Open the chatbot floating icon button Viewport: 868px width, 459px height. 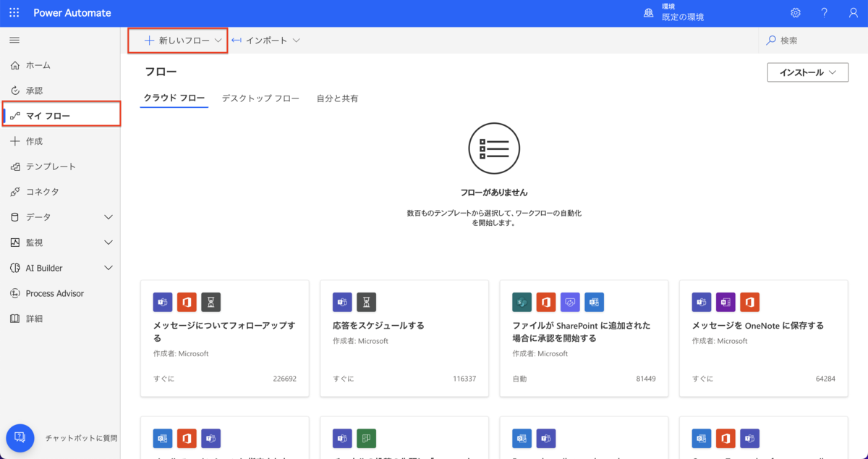click(x=20, y=437)
